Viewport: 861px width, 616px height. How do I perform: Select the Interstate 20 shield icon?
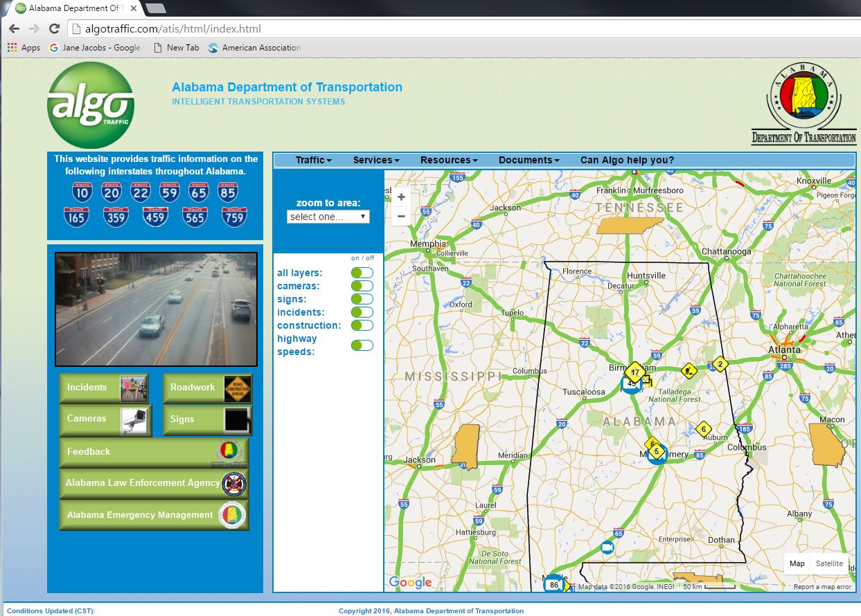110,191
